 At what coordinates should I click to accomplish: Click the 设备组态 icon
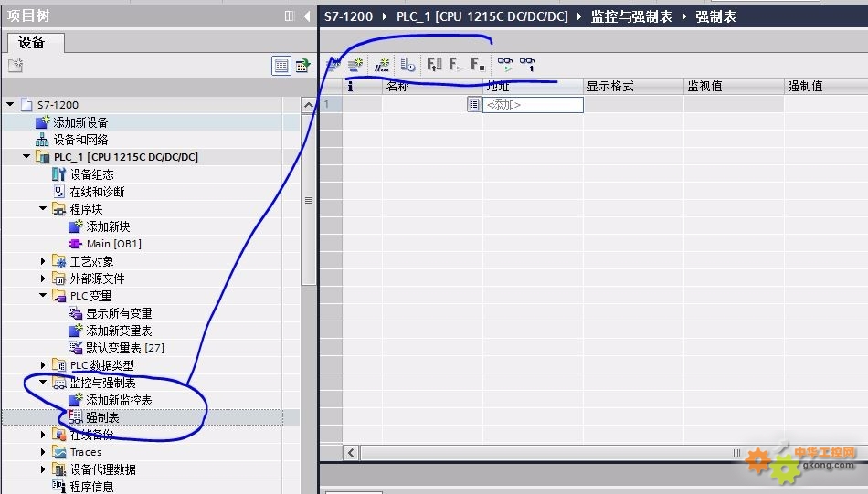[x=58, y=174]
